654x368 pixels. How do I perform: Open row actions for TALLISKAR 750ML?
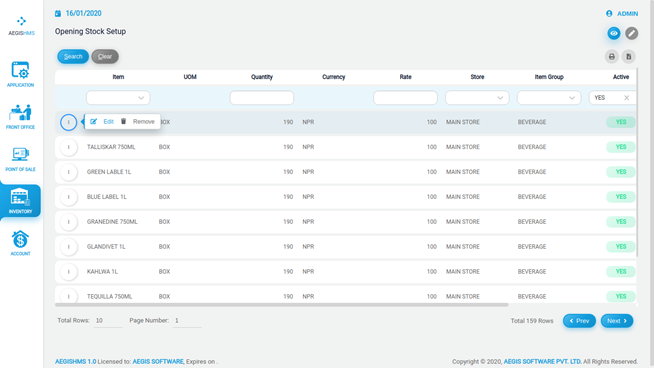coord(69,147)
